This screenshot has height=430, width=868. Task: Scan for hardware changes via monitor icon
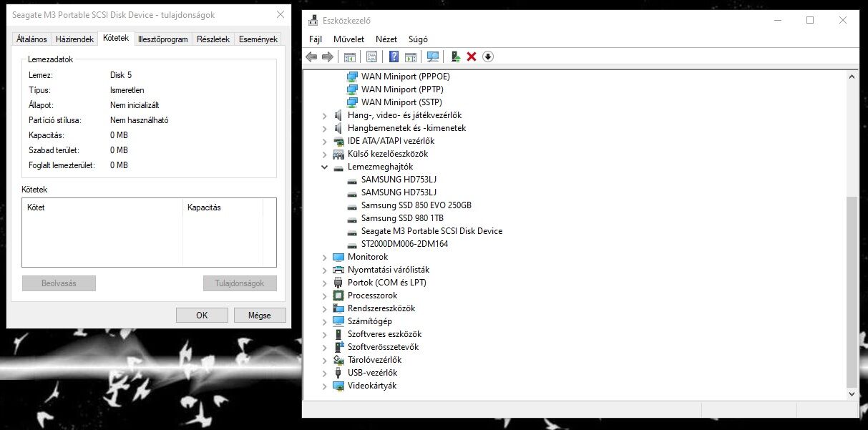point(432,57)
